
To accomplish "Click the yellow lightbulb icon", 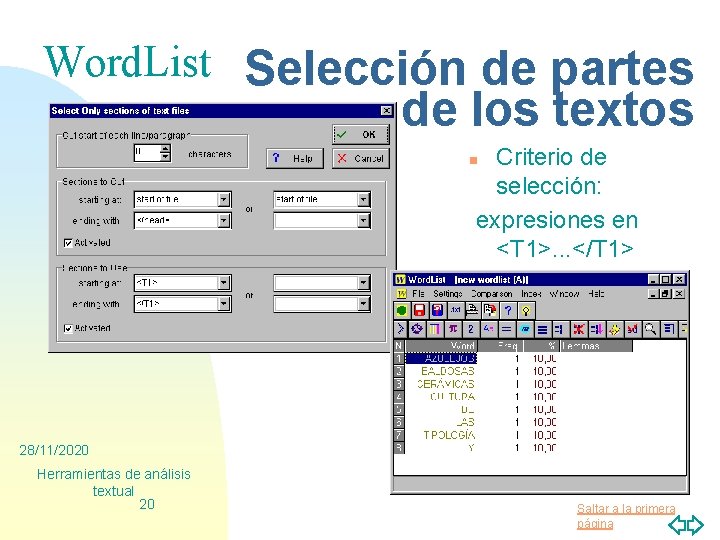I will click(x=526, y=311).
